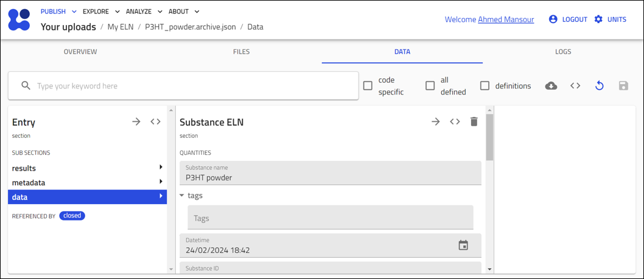Click the NOMAD logo icon

tap(19, 19)
